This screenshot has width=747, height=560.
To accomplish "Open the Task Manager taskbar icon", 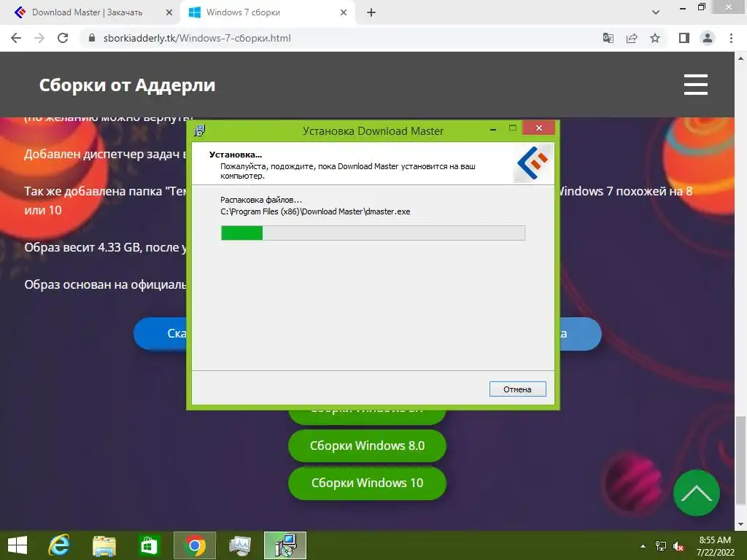I will [240, 545].
